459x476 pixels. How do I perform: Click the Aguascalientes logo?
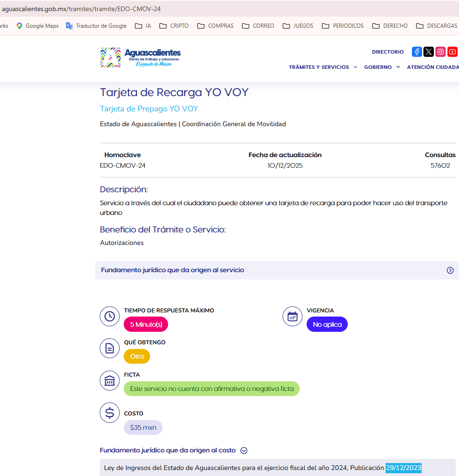[x=140, y=58]
